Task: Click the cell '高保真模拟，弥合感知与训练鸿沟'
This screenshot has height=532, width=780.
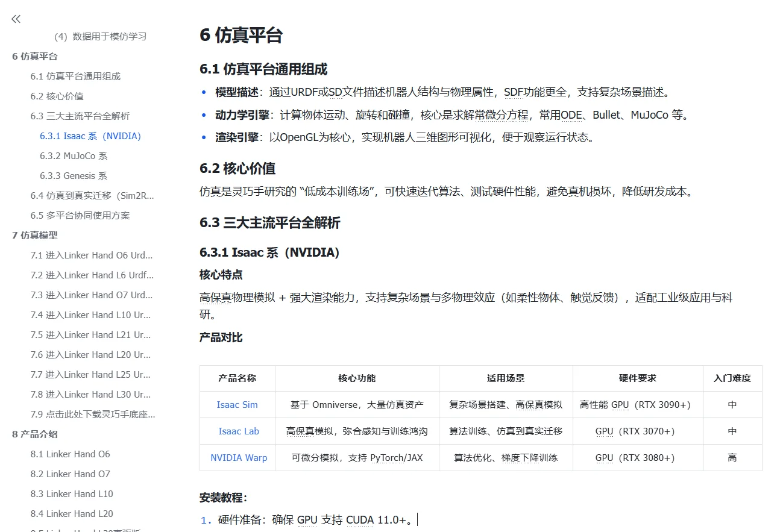Action: [357, 431]
